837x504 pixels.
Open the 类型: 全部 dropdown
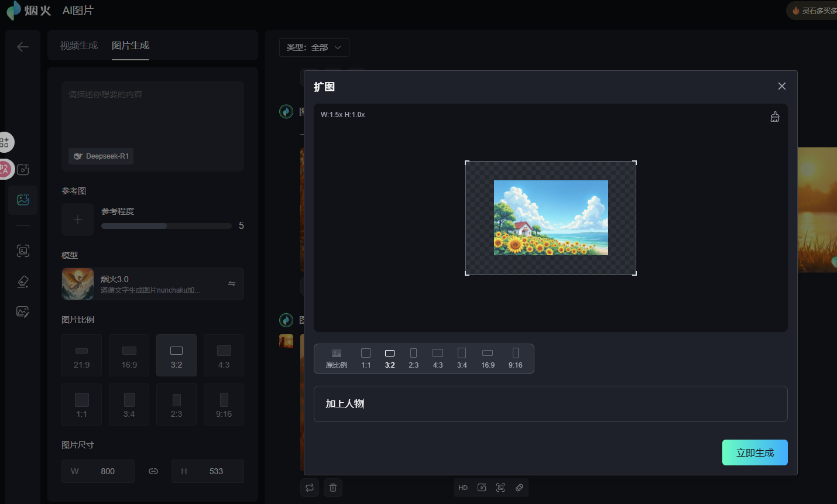click(x=314, y=47)
